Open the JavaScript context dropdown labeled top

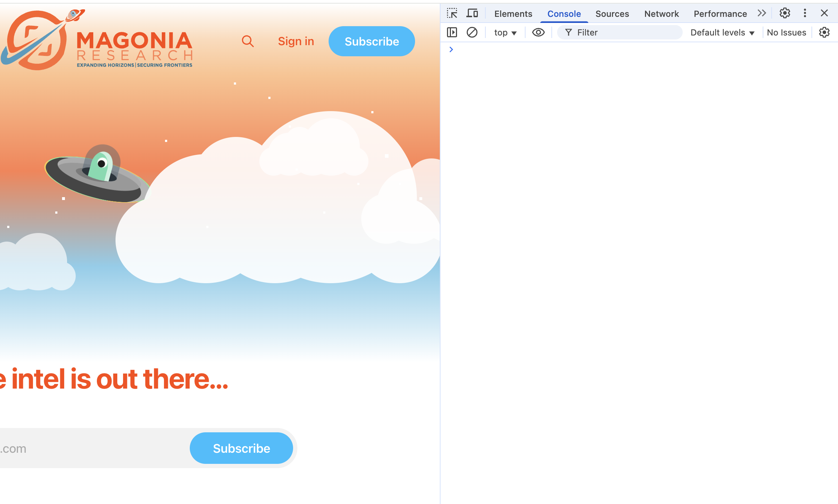point(504,32)
